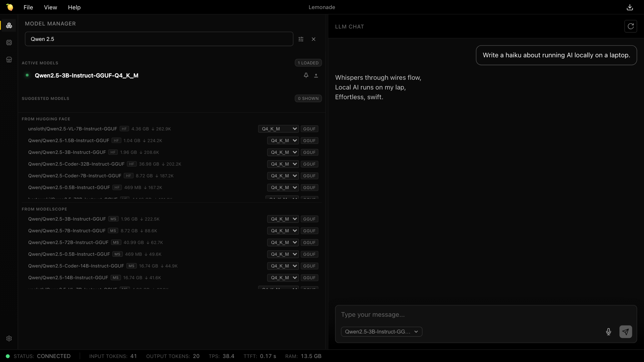The width and height of the screenshot is (644, 362).
Task: Open the marketplace store sidebar icon
Action: pyautogui.click(x=9, y=60)
